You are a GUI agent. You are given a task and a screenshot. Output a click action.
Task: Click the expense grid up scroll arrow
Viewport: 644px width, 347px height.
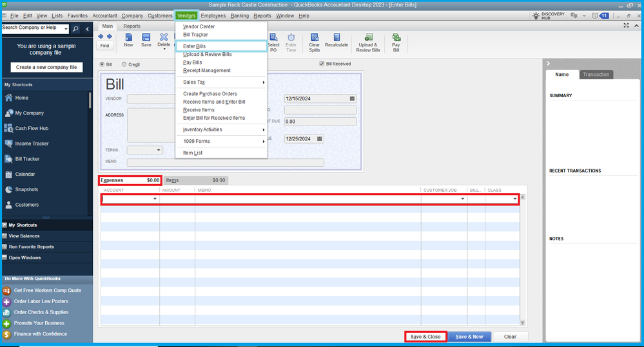coord(522,197)
